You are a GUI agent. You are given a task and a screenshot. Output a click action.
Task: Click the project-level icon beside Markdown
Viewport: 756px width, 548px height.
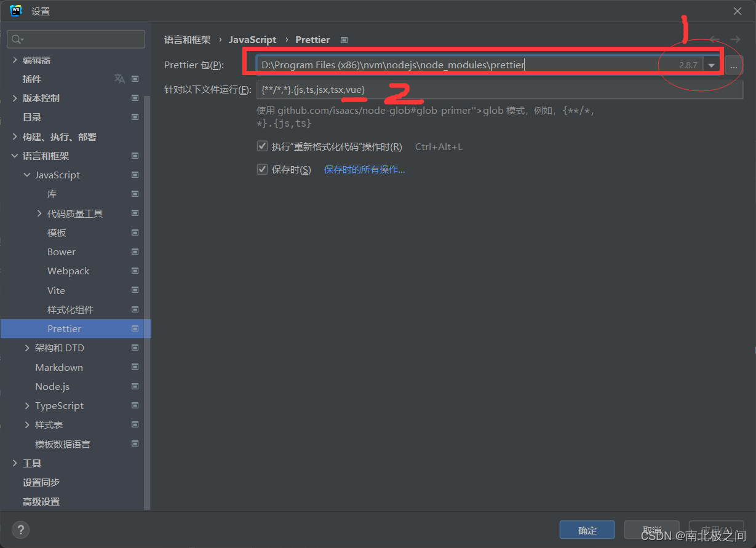click(135, 367)
